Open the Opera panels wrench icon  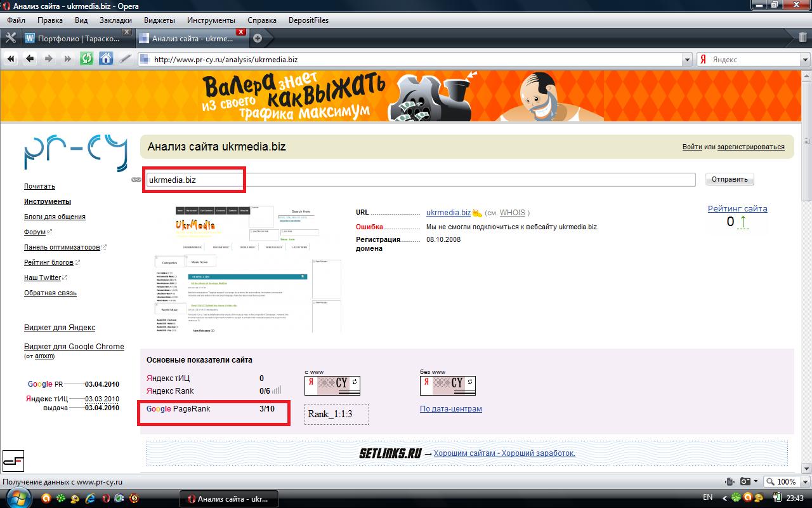[x=10, y=37]
